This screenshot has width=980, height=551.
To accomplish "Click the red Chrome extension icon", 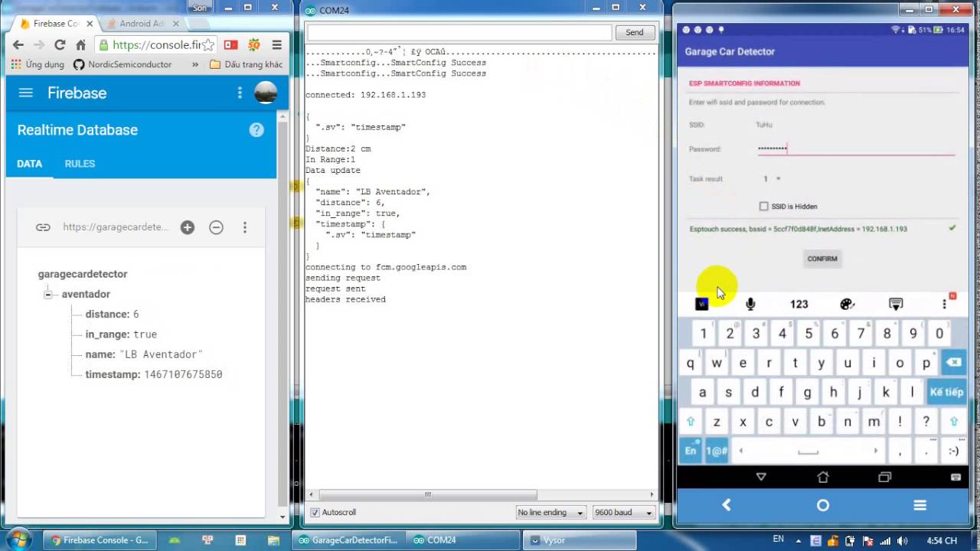I will [x=230, y=45].
